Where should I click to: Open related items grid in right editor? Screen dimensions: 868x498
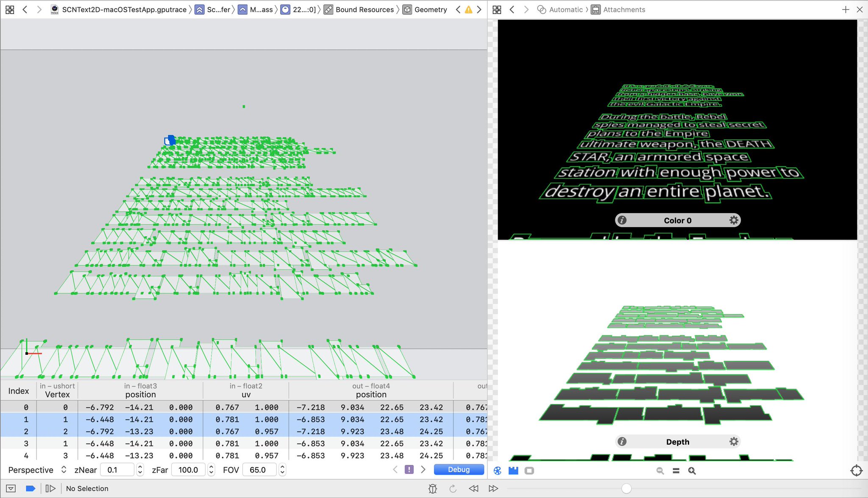point(497,9)
